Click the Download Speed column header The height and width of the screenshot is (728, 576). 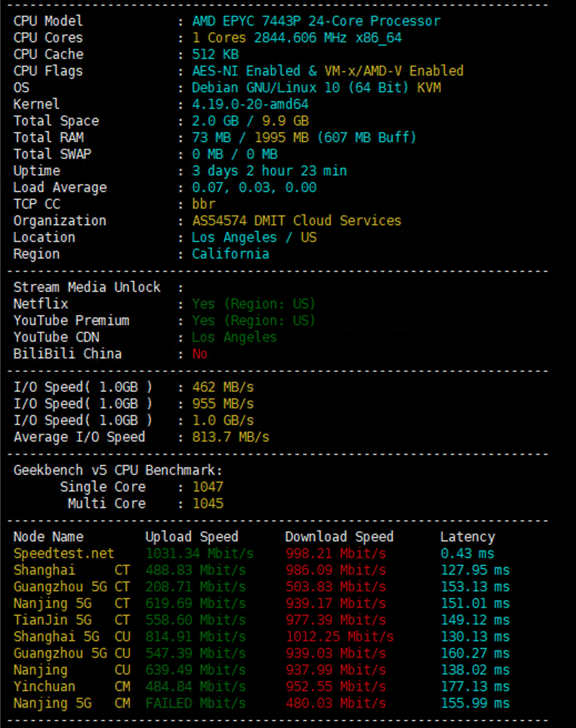tap(339, 537)
